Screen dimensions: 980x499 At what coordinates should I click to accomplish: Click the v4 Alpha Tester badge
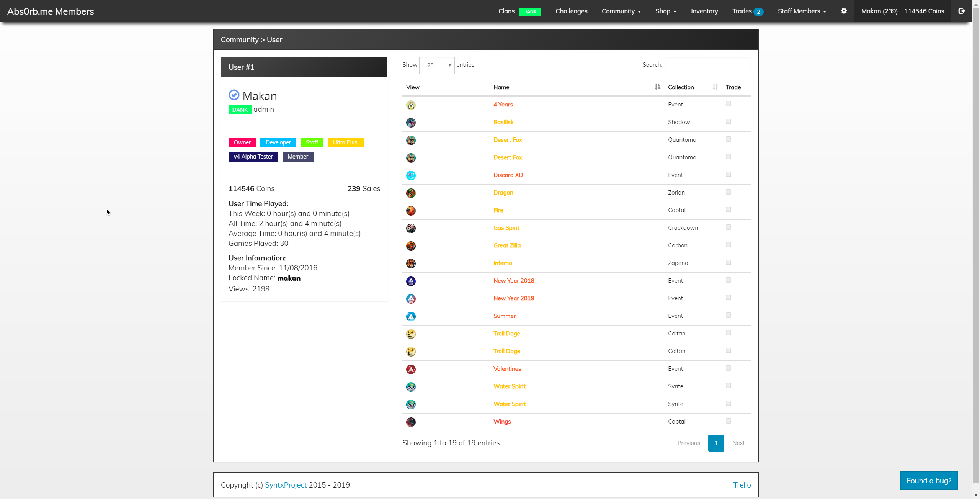coord(253,157)
